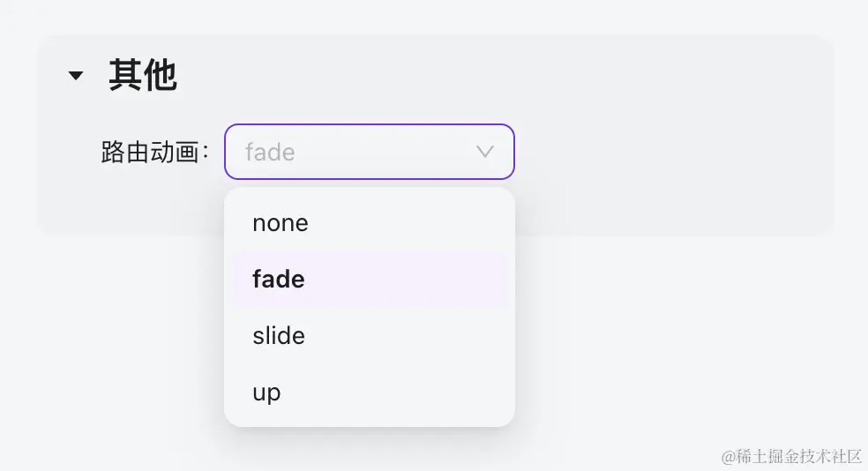This screenshot has height=471, width=868.
Task: Click the bold fade list entry
Action: pyautogui.click(x=279, y=280)
